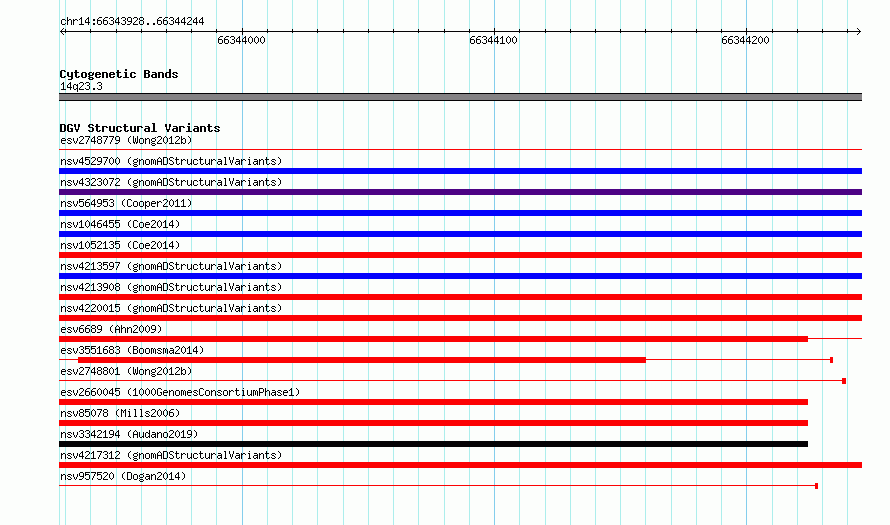Open variant nsv4217312 gnomAD label

171,455
